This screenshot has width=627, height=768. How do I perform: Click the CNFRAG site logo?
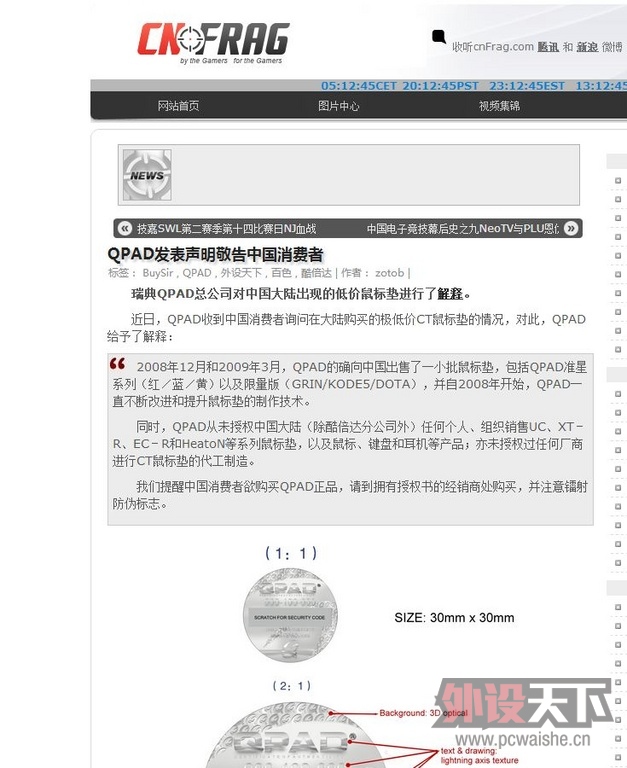click(x=213, y=43)
